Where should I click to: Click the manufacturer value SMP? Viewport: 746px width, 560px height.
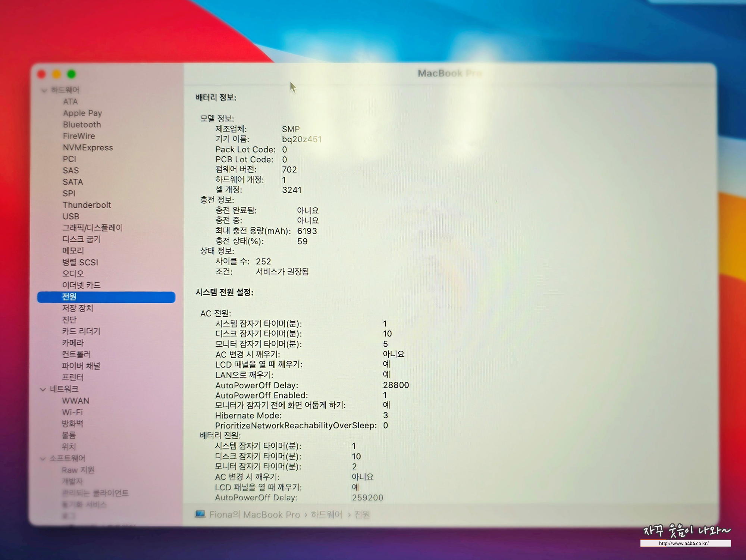291,129
